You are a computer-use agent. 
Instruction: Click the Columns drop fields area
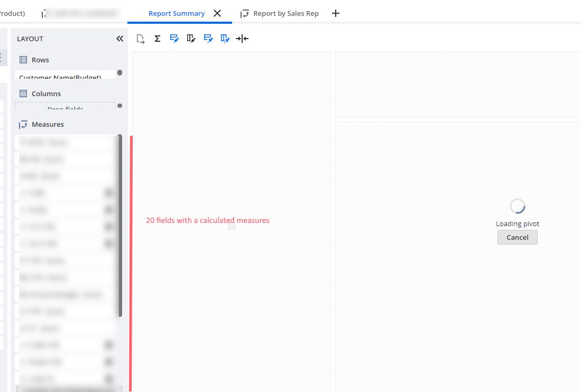tap(65, 106)
